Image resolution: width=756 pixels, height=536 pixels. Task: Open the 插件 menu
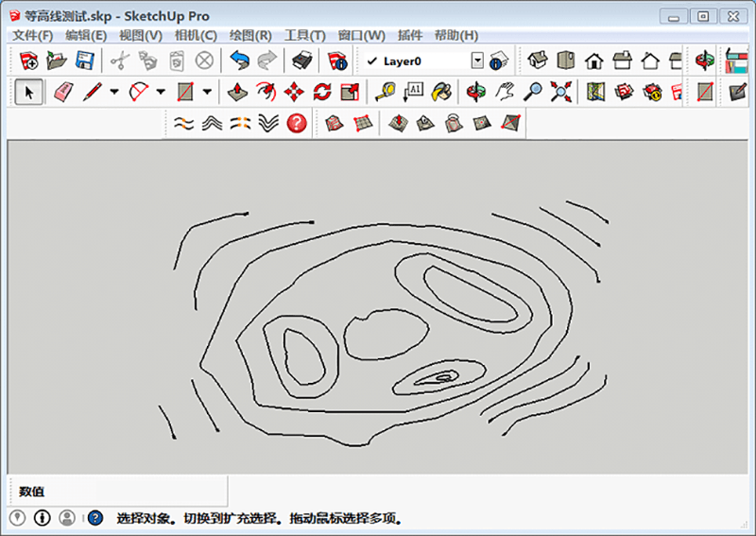point(410,35)
